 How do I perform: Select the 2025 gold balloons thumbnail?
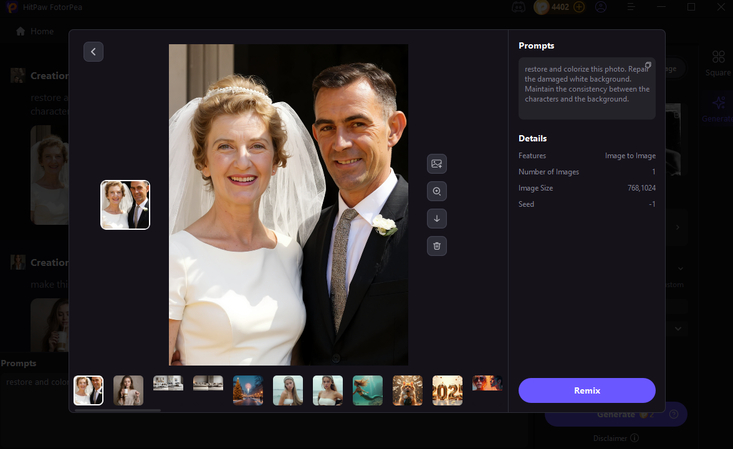(447, 390)
